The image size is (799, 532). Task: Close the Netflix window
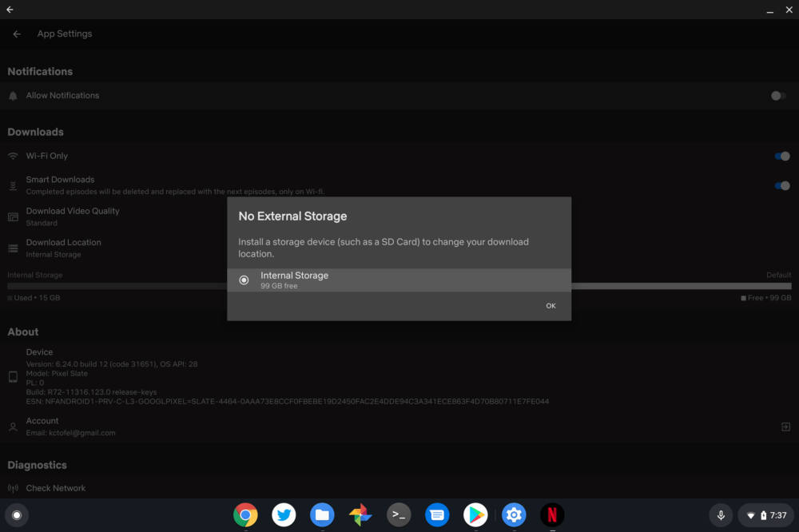click(x=789, y=10)
